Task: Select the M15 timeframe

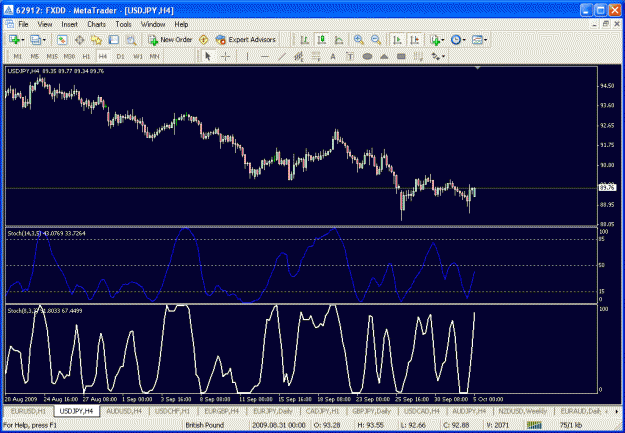Action: pos(52,57)
